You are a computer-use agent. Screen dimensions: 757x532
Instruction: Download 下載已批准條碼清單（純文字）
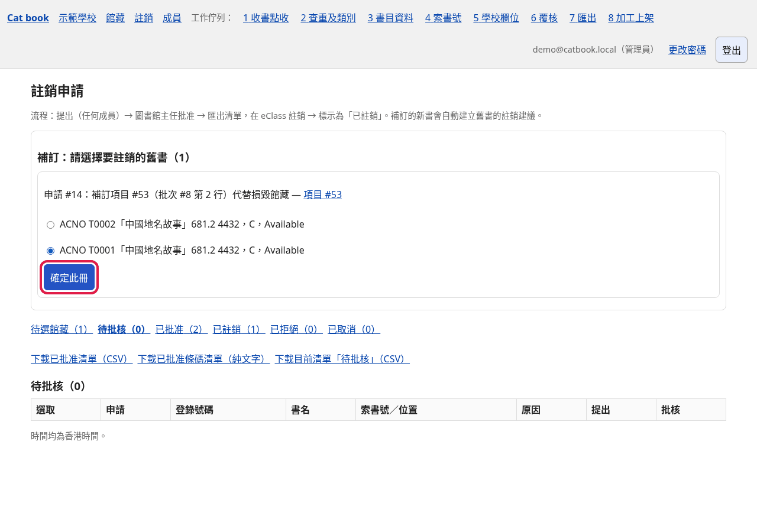click(x=203, y=359)
